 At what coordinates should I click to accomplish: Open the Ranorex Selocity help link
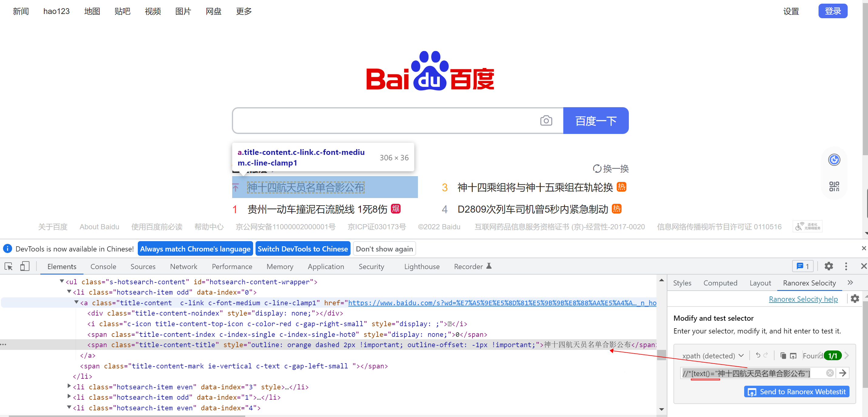(803, 299)
